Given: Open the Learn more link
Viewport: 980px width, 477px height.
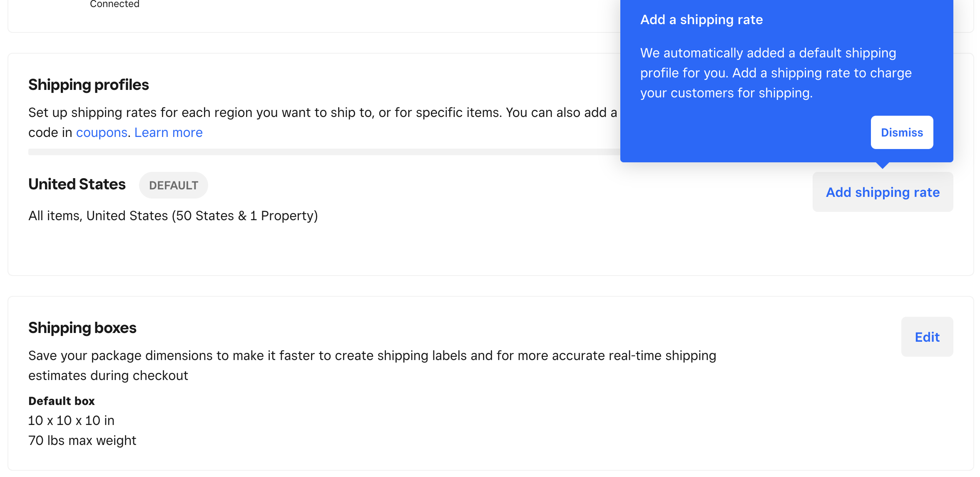Looking at the screenshot, I should tap(168, 132).
